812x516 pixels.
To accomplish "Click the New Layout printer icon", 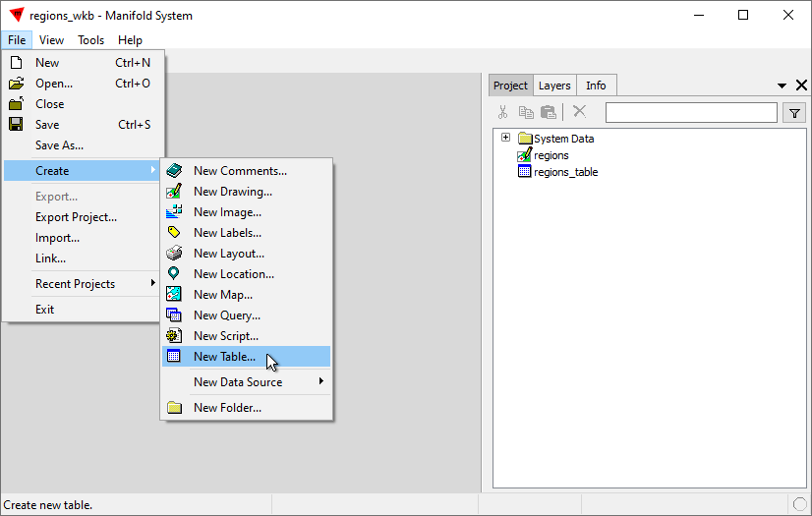I will click(x=174, y=253).
